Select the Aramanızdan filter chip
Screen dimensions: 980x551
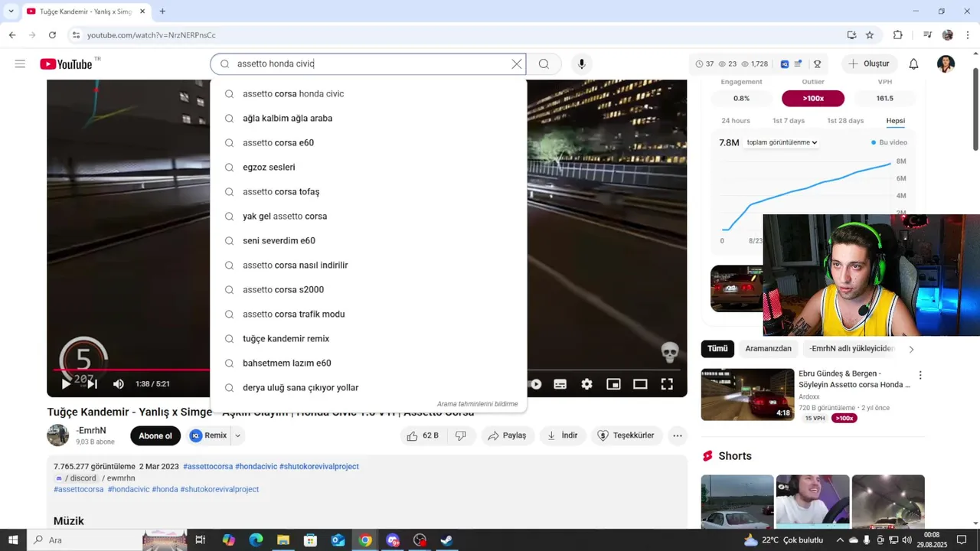coord(768,349)
